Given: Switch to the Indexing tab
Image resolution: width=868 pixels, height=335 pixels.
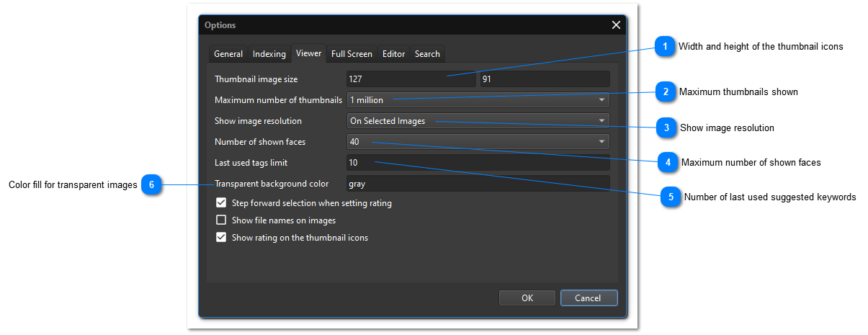Looking at the screenshot, I should 269,54.
